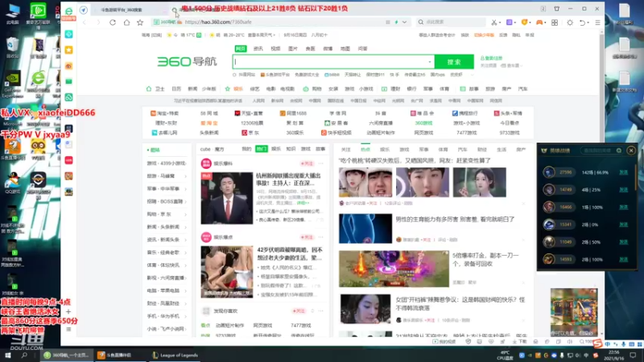Viewport: 644px width, 362px height.
Task: Open the game ad thumbnail at bottom right
Action: pos(574,312)
